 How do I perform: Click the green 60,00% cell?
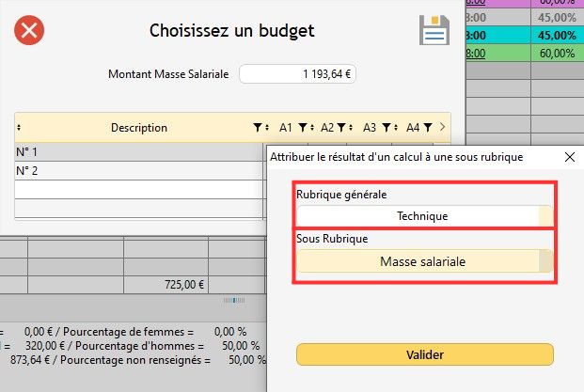pos(557,54)
